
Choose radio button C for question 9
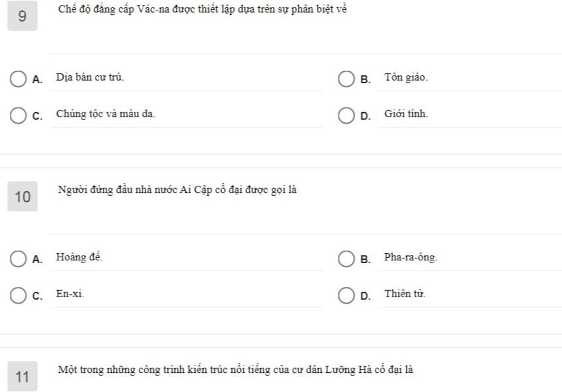(18, 116)
